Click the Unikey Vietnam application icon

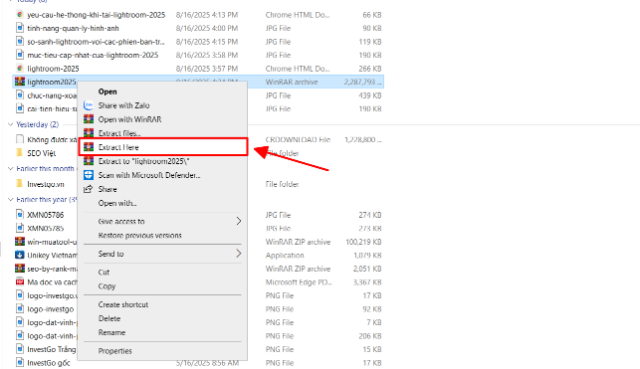point(20,255)
